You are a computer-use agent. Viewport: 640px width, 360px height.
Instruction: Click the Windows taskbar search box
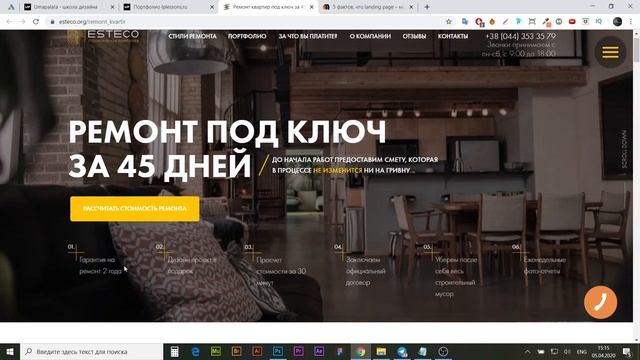click(x=91, y=351)
